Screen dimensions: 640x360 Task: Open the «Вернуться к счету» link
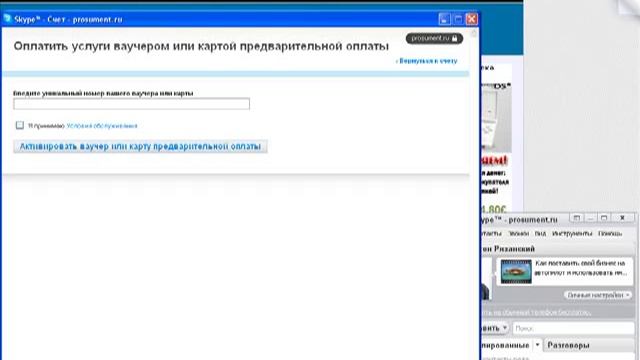[427, 61]
